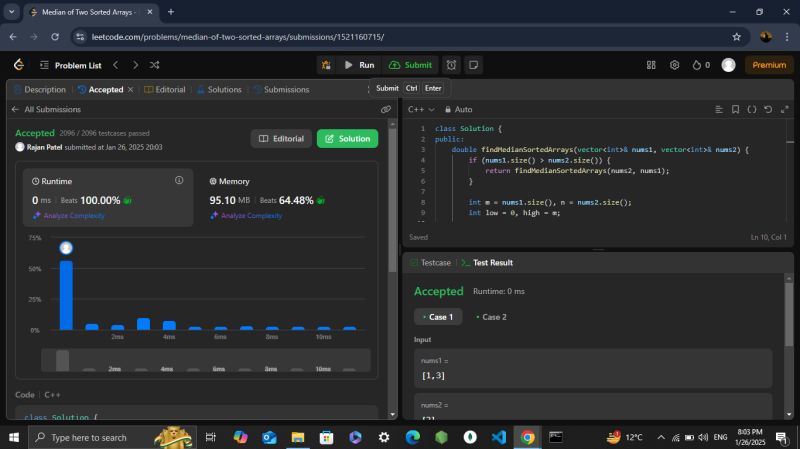Open the notes icon in toolbar
This screenshot has width=800, height=449.
tap(473, 65)
